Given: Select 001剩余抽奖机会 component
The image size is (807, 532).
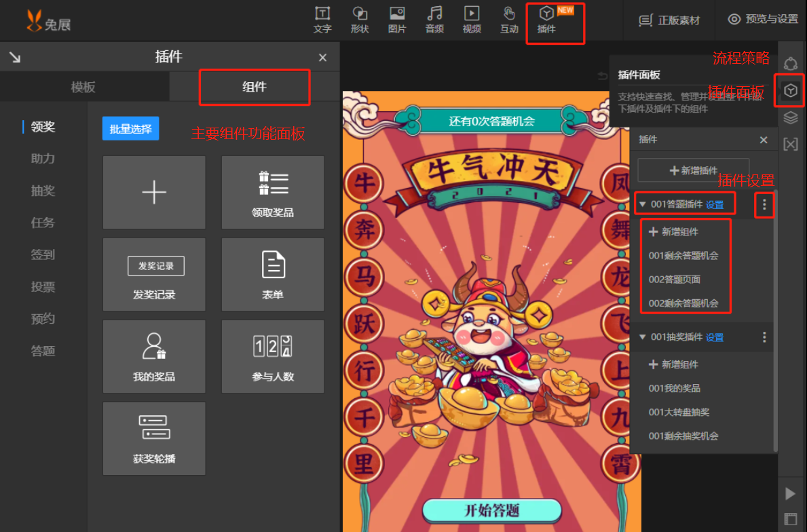Looking at the screenshot, I should coord(683,436).
